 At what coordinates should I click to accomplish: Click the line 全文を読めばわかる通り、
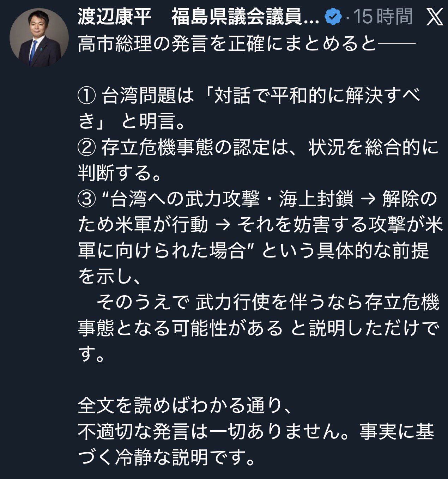(x=184, y=406)
